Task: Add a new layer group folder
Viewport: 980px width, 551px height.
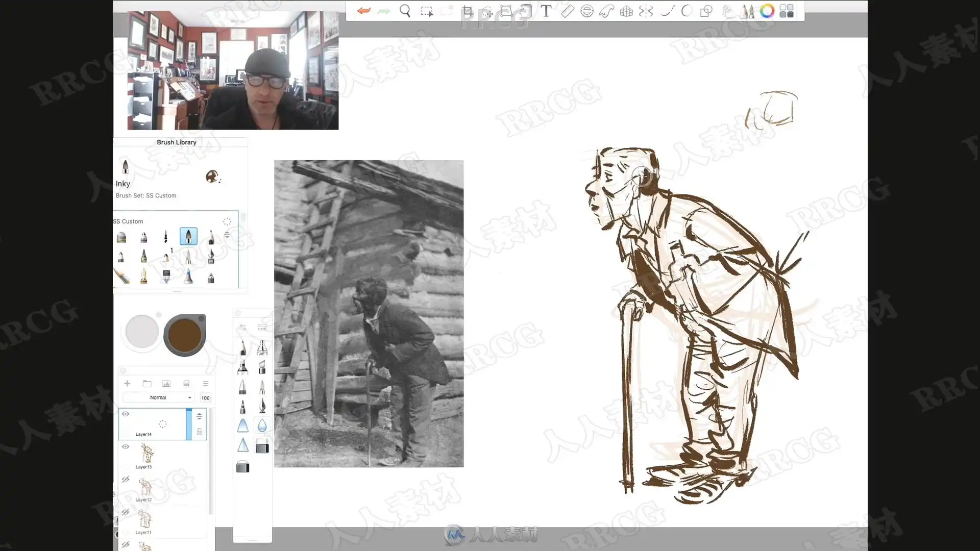Action: 147,384
